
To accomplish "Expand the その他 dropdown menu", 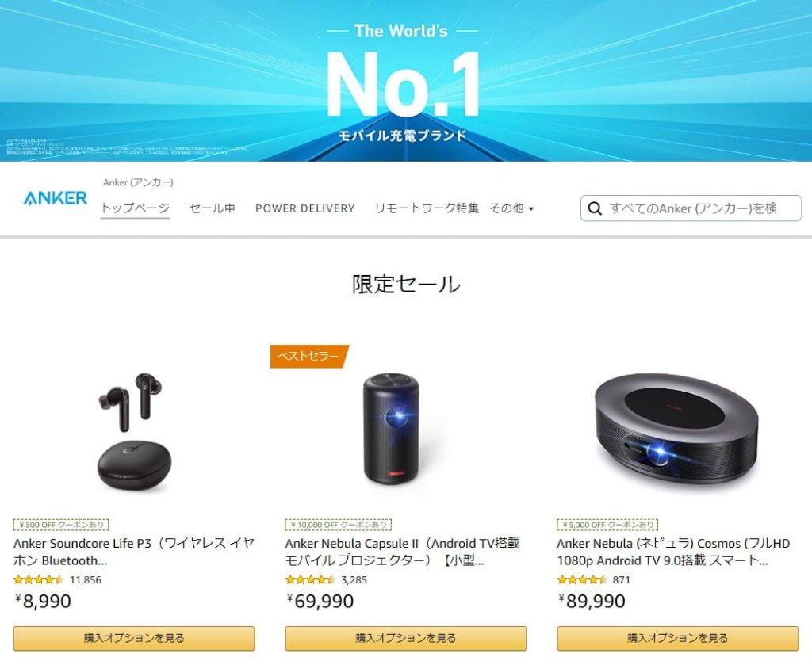I will [511, 208].
